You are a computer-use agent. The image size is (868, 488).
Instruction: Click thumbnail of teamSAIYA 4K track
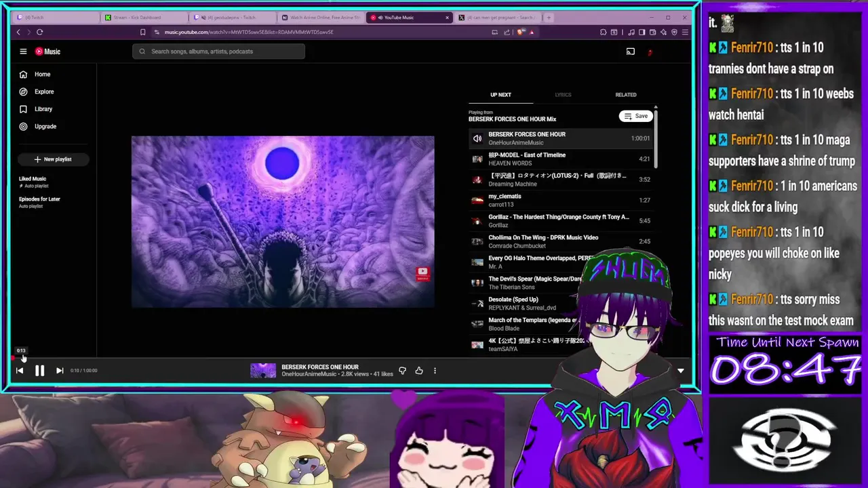click(477, 345)
